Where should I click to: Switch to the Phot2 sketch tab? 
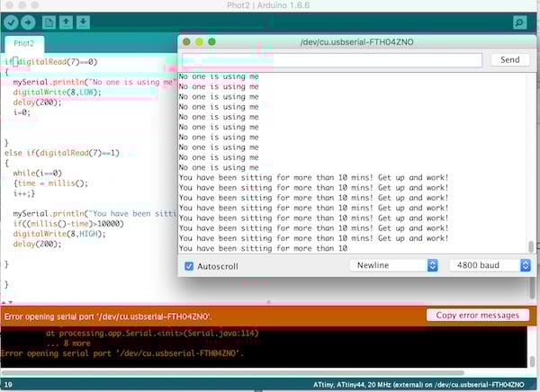click(x=24, y=43)
